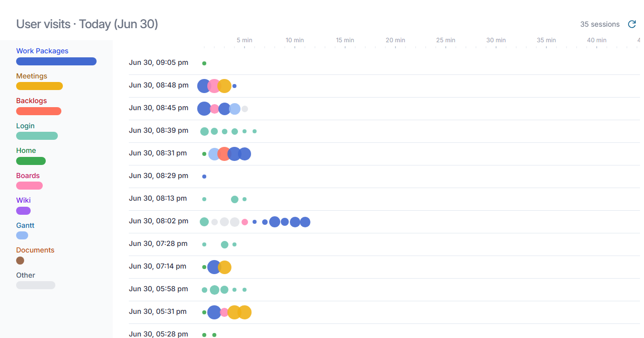
Task: Select the Work Packages legend label
Action: tap(42, 51)
